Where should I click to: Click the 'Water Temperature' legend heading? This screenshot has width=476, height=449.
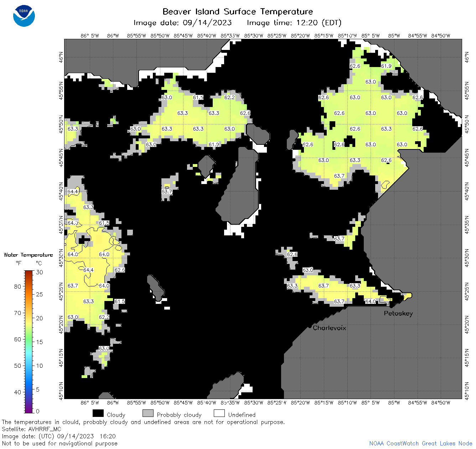(x=28, y=255)
